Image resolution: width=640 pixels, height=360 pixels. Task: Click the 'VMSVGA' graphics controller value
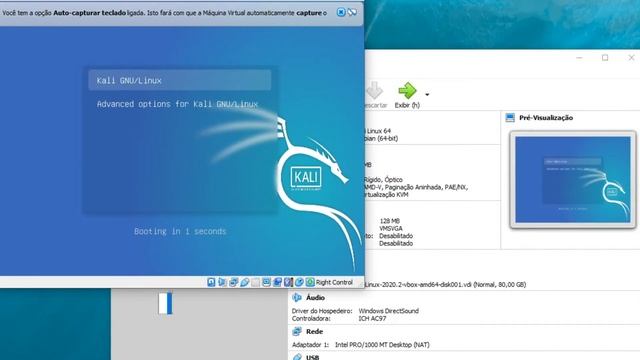pos(391,229)
